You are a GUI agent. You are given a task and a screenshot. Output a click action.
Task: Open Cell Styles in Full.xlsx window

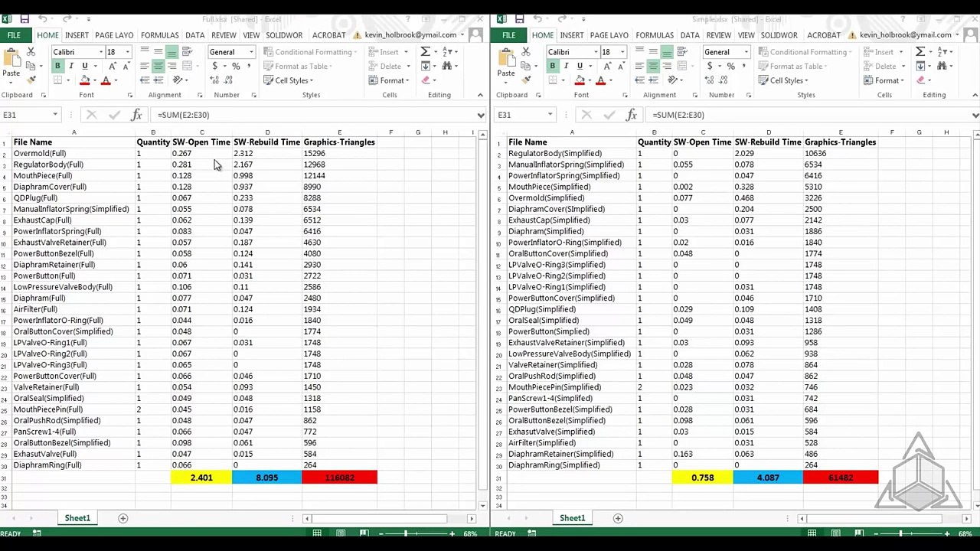click(x=287, y=80)
